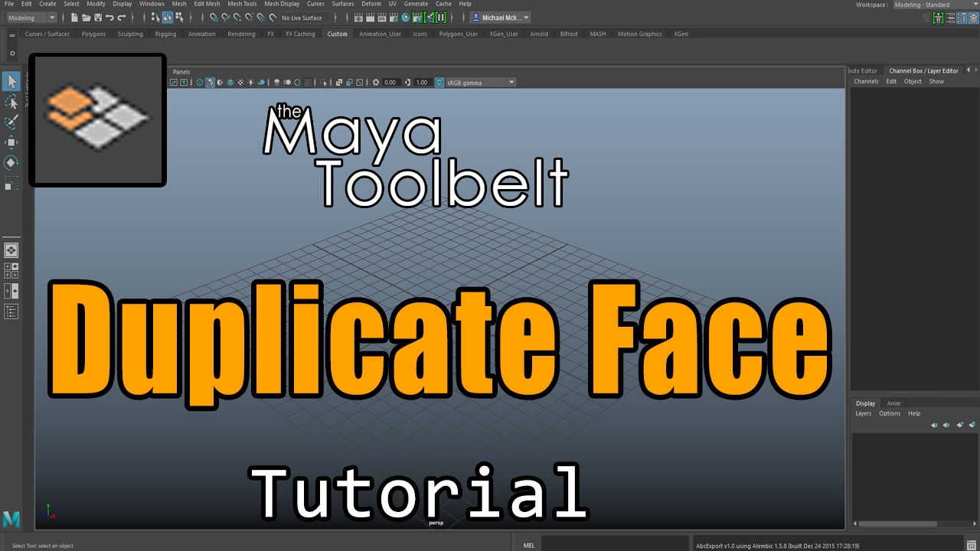Switch to single perspective view layout

tap(11, 250)
